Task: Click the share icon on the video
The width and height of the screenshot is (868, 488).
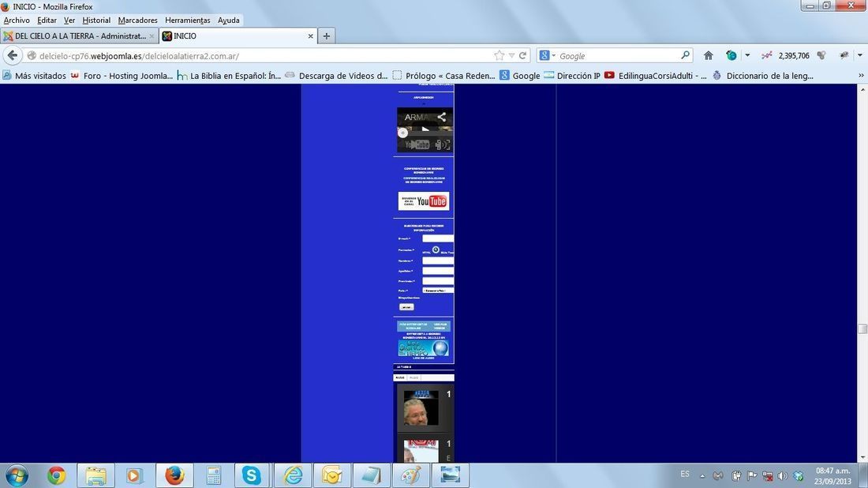Action: (x=441, y=117)
